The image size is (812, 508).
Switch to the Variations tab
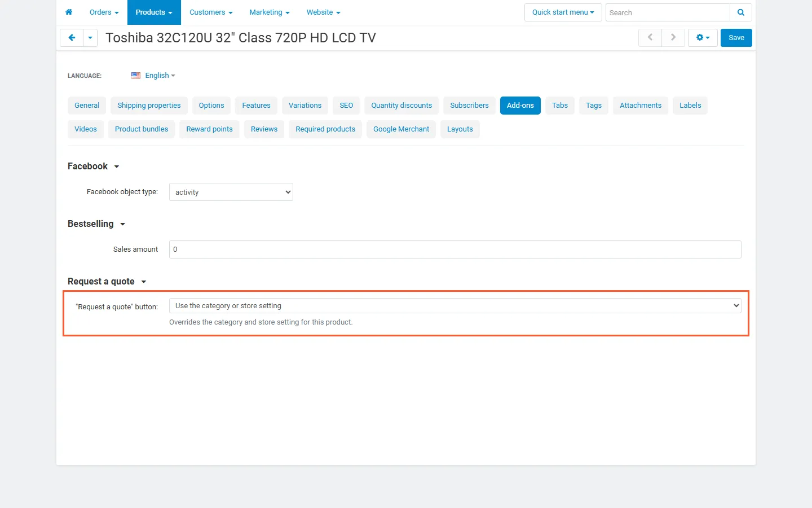point(305,106)
